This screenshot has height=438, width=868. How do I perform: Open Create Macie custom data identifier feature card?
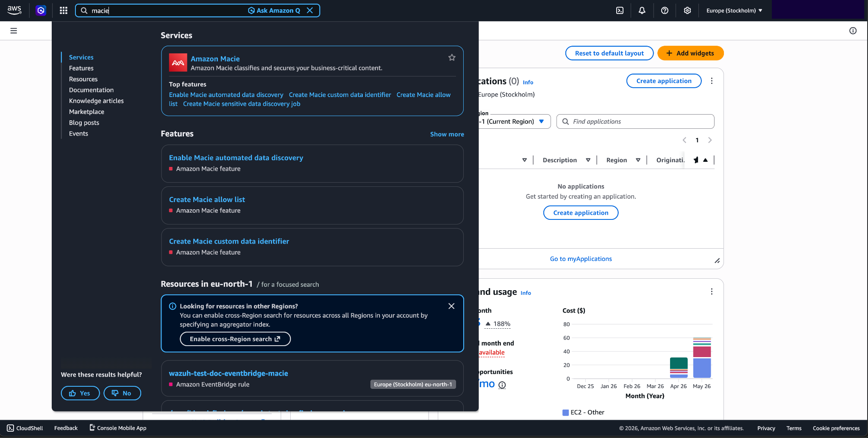312,247
